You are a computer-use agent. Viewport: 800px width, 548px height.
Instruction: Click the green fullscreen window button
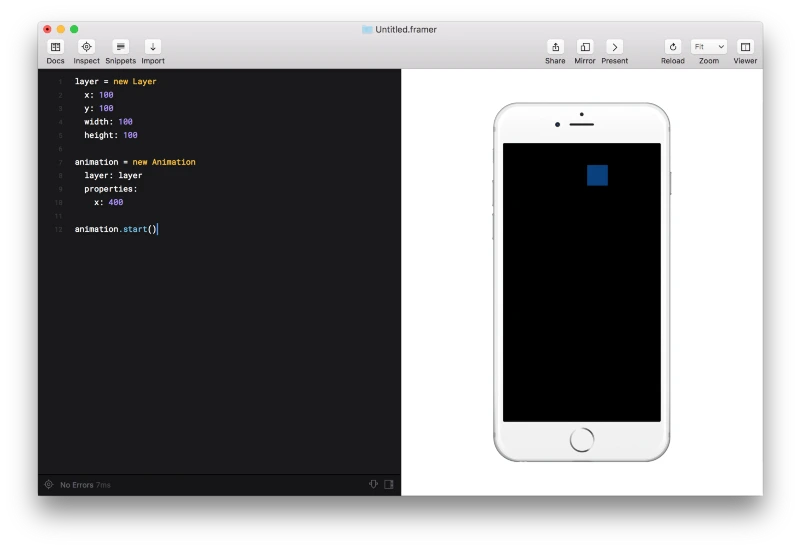(74, 29)
